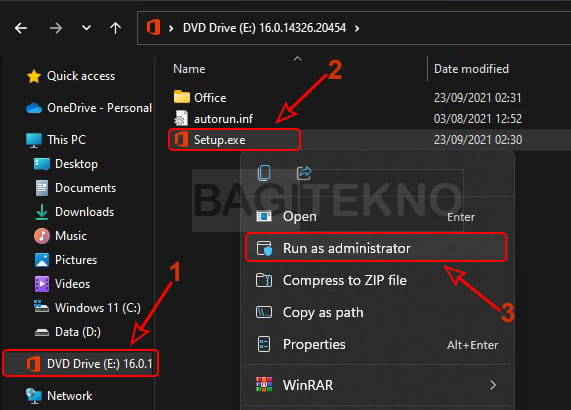Image resolution: width=571 pixels, height=410 pixels.
Task: Click the Share icon in context menu
Action: click(x=304, y=173)
